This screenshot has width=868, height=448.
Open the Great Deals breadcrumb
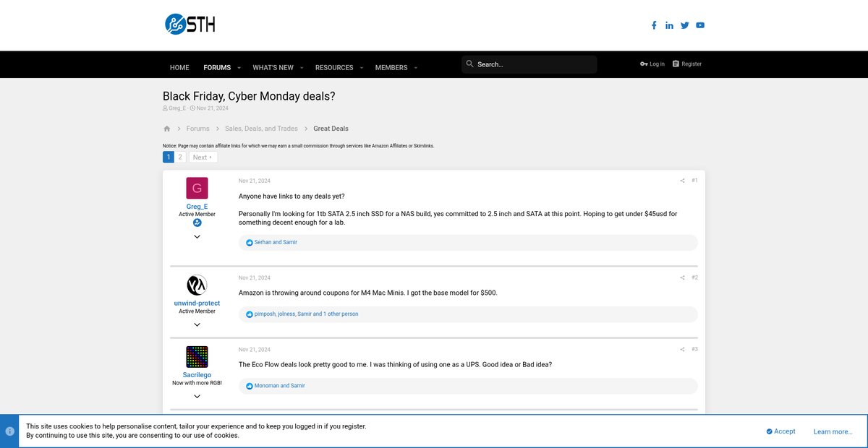[331, 129]
